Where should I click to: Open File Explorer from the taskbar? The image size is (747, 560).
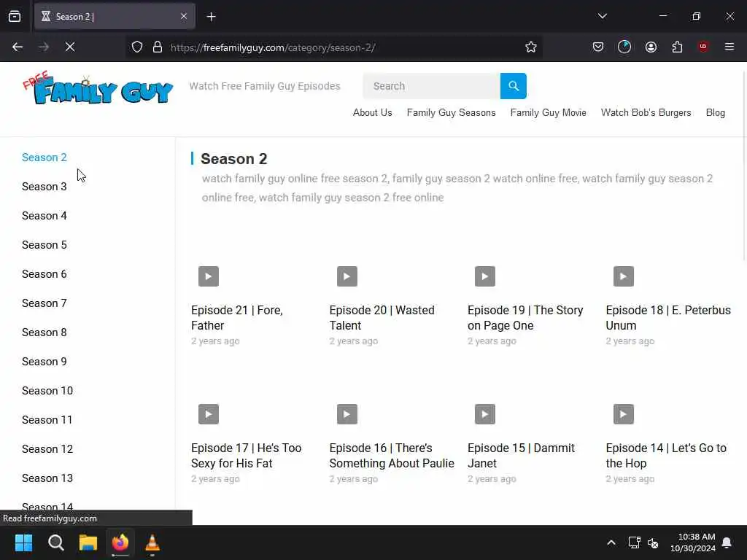pyautogui.click(x=88, y=542)
